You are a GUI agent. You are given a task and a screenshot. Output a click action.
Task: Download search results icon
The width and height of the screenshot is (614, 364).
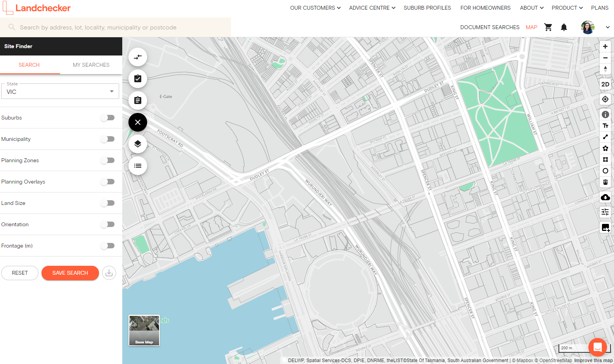click(109, 273)
